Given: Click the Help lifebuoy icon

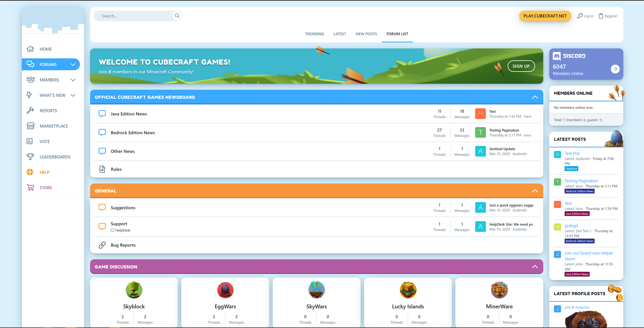Looking at the screenshot, I should tap(30, 172).
